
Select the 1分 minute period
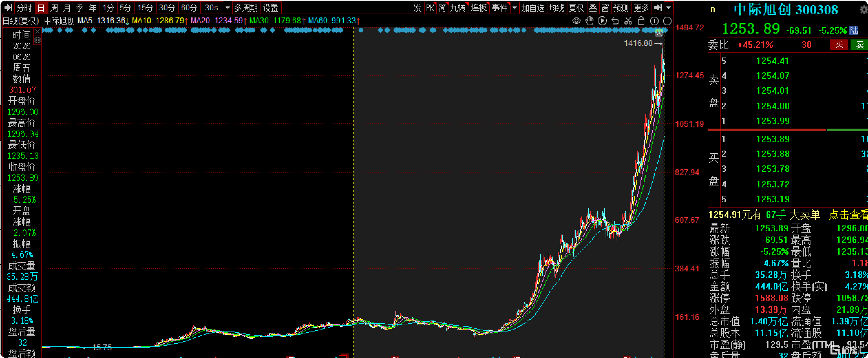point(108,8)
